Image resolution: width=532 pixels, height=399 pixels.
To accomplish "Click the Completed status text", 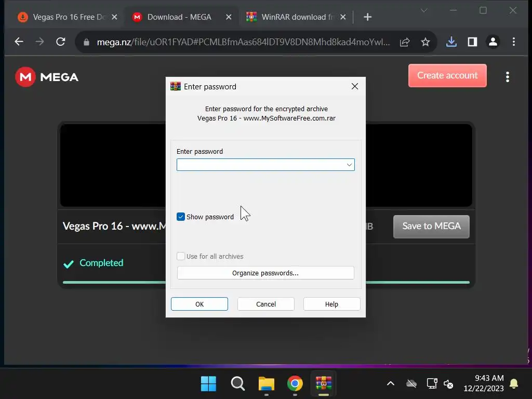I will 101,263.
